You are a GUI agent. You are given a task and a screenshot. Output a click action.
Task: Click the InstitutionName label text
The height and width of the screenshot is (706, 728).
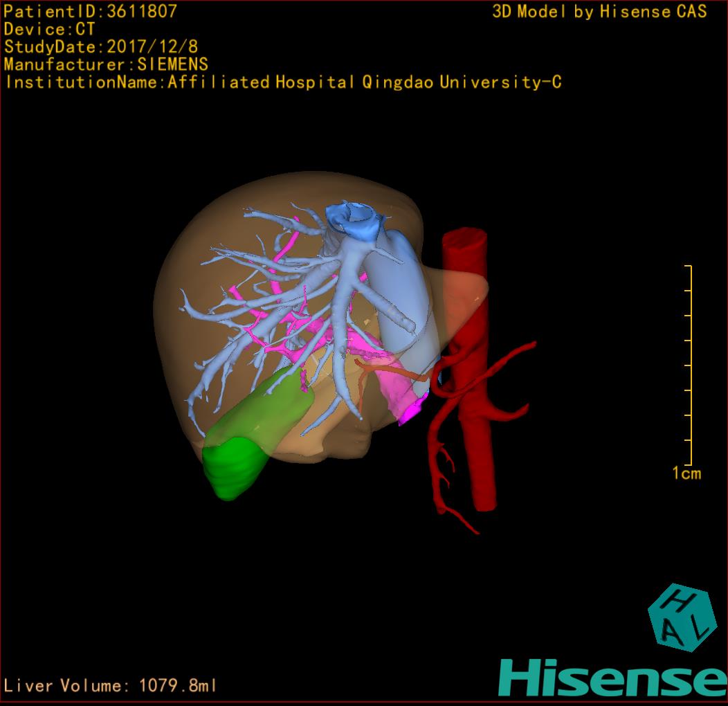[x=283, y=83]
